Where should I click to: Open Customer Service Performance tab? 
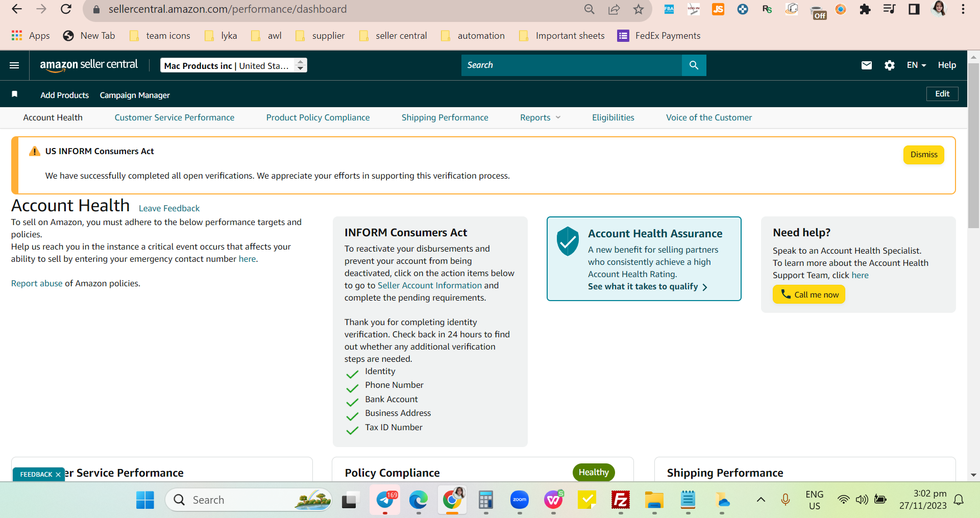175,117
